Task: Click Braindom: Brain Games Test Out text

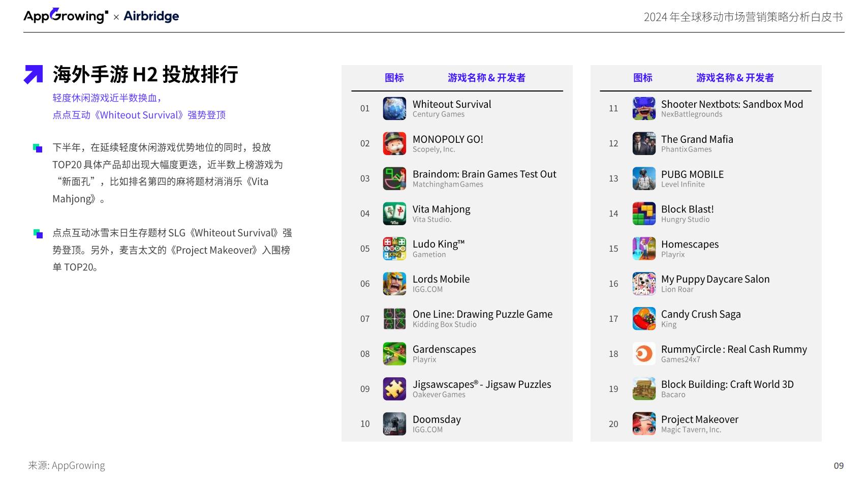Action: click(484, 174)
